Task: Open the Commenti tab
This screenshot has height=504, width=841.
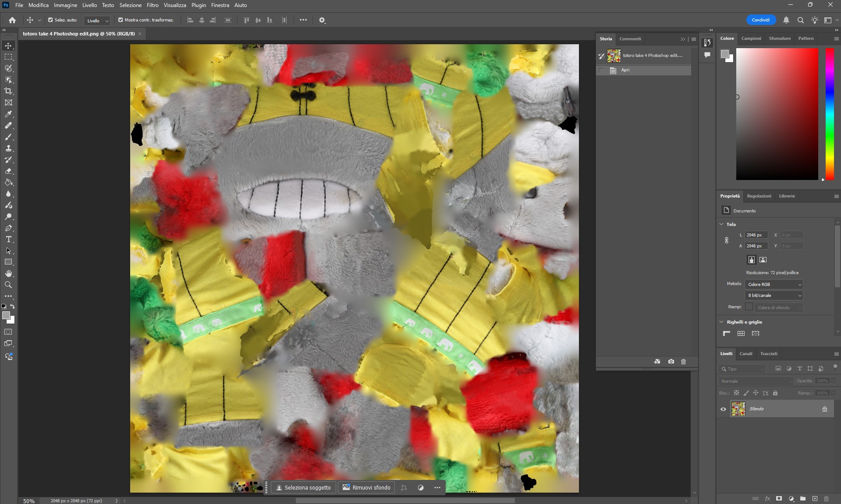Action: coord(630,39)
